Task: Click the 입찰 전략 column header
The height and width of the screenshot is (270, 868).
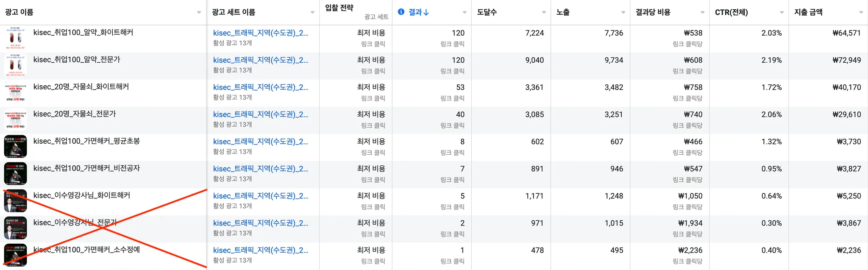Action: pyautogui.click(x=339, y=8)
